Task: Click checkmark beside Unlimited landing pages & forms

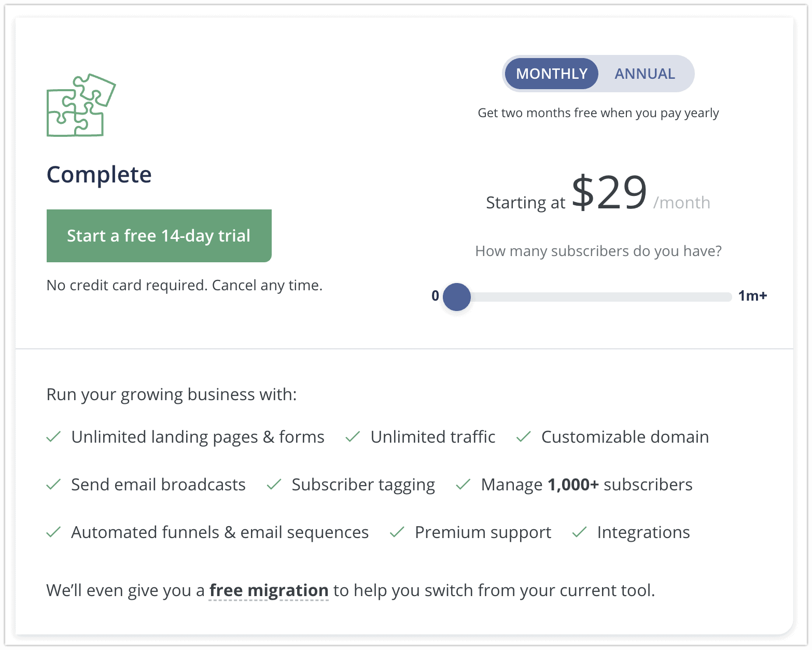Action: 54,437
